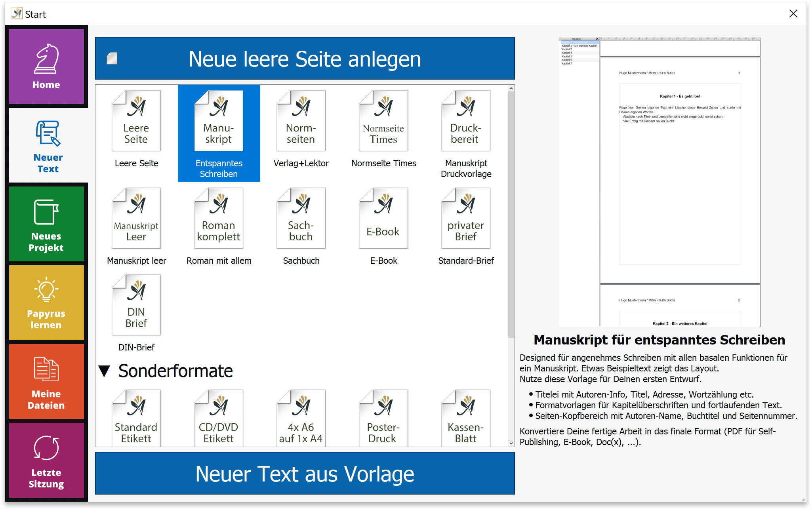Open the Neues Projekt sidebar tile
812x510 pixels.
point(46,224)
